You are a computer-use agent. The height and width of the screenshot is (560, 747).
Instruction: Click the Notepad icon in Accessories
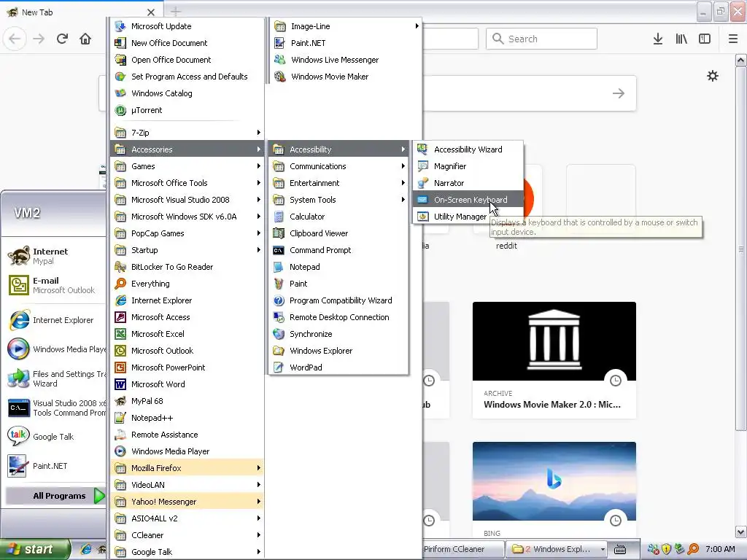click(279, 267)
